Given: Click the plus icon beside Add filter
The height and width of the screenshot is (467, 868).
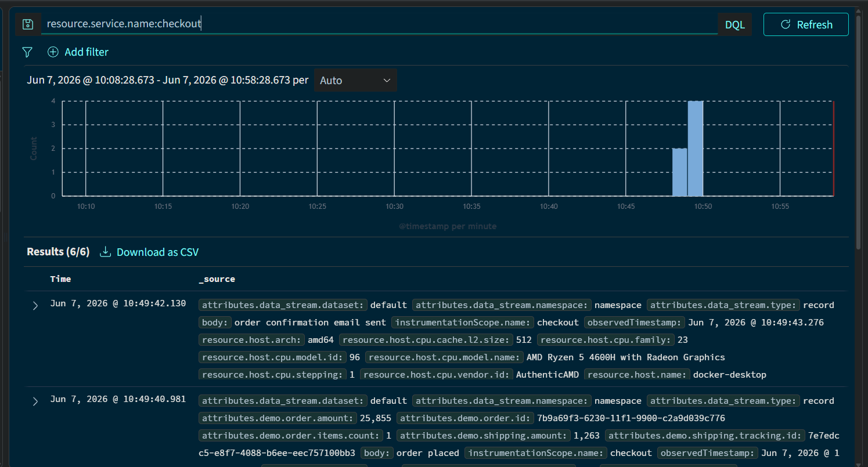Looking at the screenshot, I should coord(53,52).
